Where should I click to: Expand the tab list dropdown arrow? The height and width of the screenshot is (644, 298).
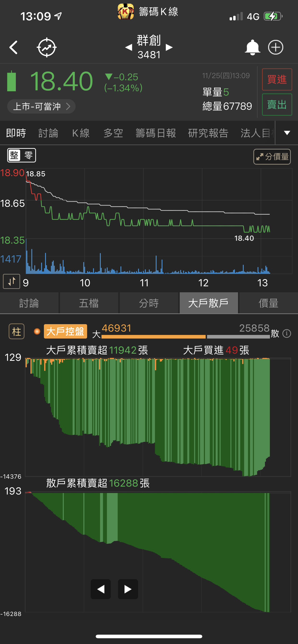[287, 133]
